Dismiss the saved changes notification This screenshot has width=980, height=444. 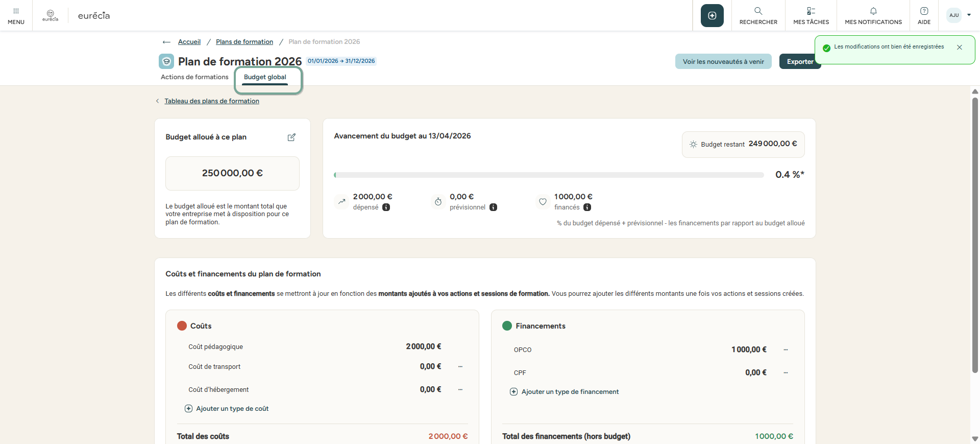960,48
